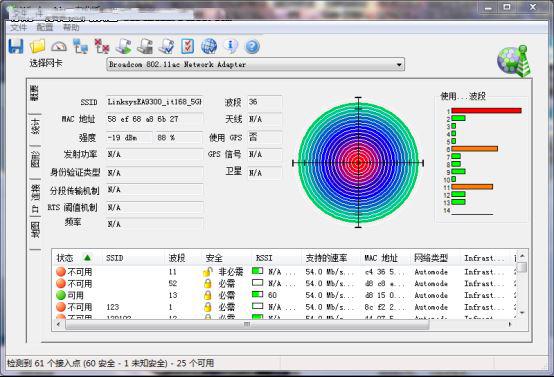Viewport: 554px width, 377px height.
Task: Click the computer with green arrow icon
Action: pyautogui.click(x=123, y=46)
